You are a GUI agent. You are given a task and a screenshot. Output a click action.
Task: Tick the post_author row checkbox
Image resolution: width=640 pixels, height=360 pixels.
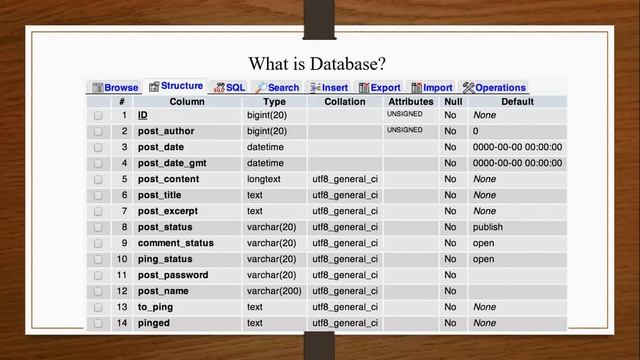98,131
